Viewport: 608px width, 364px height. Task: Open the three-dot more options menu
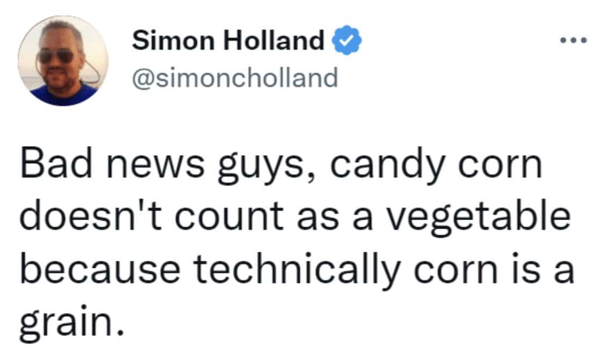573,41
